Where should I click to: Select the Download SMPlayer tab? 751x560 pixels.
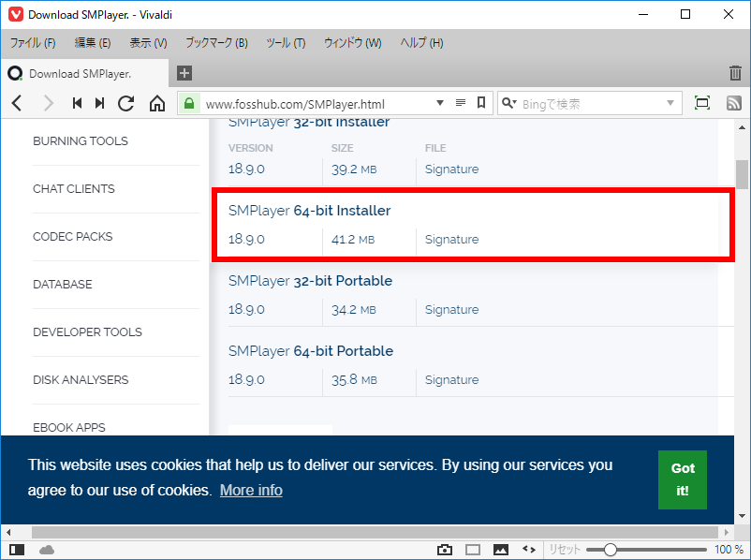84,73
